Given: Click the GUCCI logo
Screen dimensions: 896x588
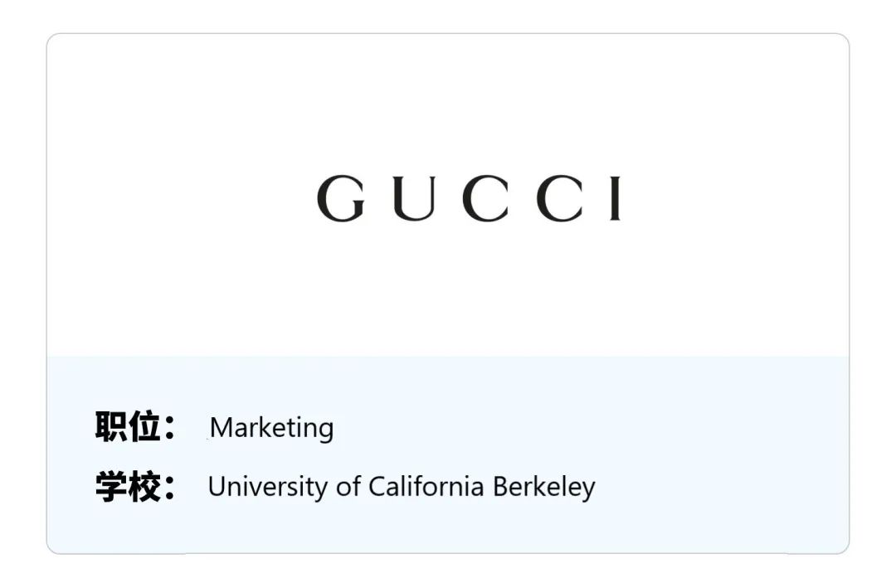Looking at the screenshot, I should [x=469, y=198].
